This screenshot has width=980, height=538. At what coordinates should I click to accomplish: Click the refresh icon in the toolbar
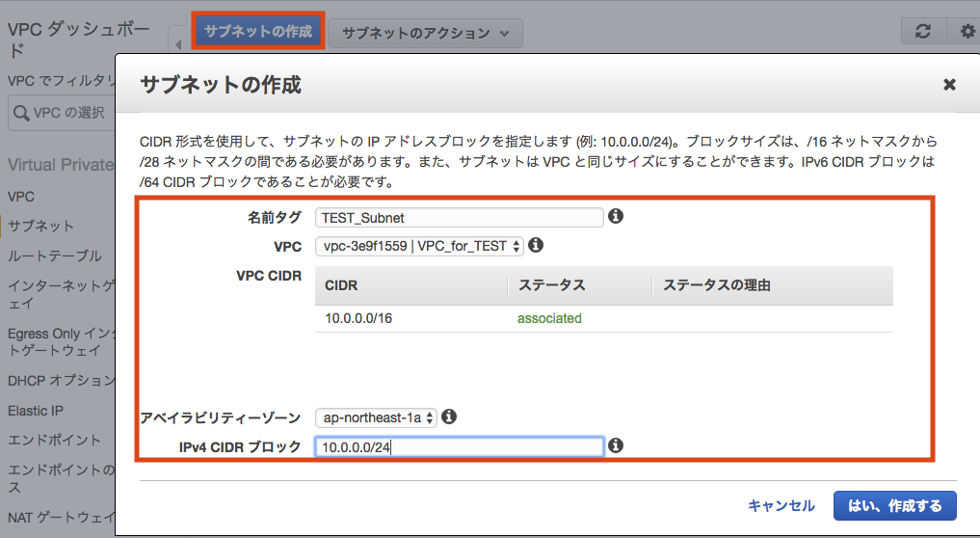(922, 31)
